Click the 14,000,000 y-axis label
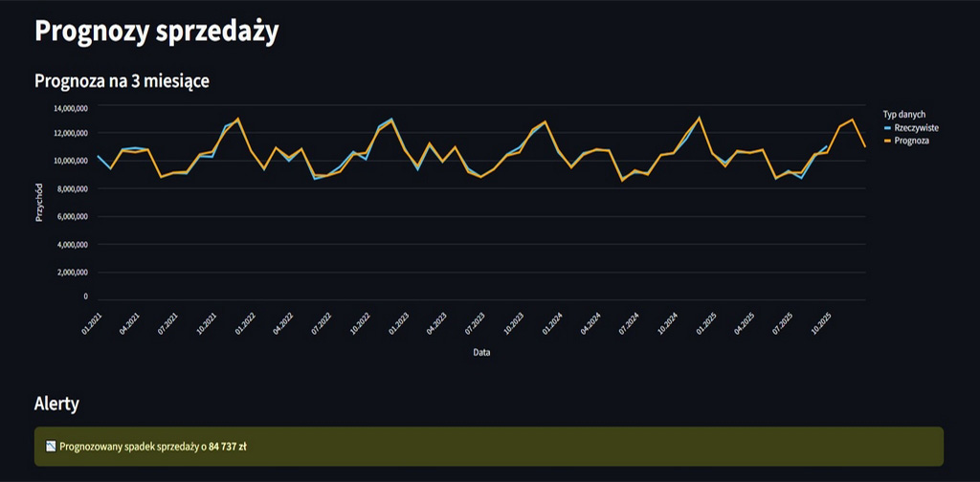 [x=65, y=107]
